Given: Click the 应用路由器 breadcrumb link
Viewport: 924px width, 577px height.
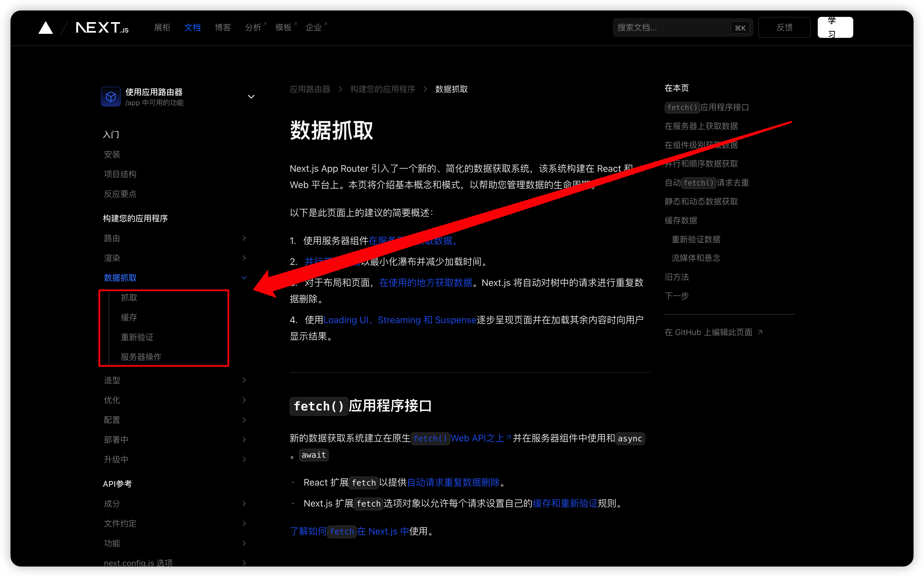Looking at the screenshot, I should 310,89.
